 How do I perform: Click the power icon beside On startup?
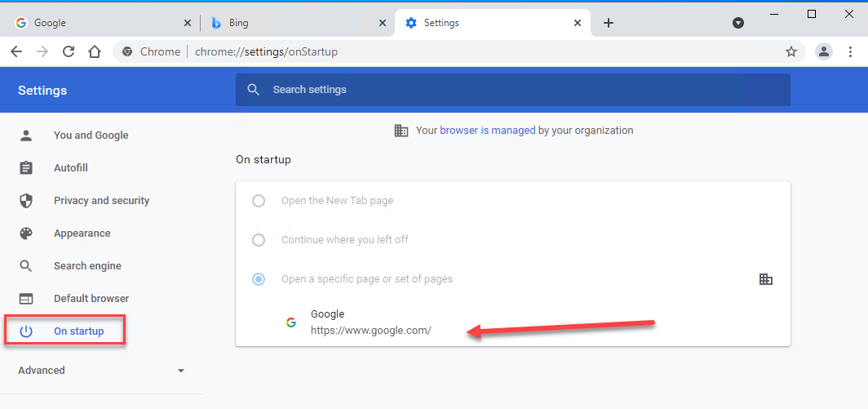pyautogui.click(x=26, y=331)
